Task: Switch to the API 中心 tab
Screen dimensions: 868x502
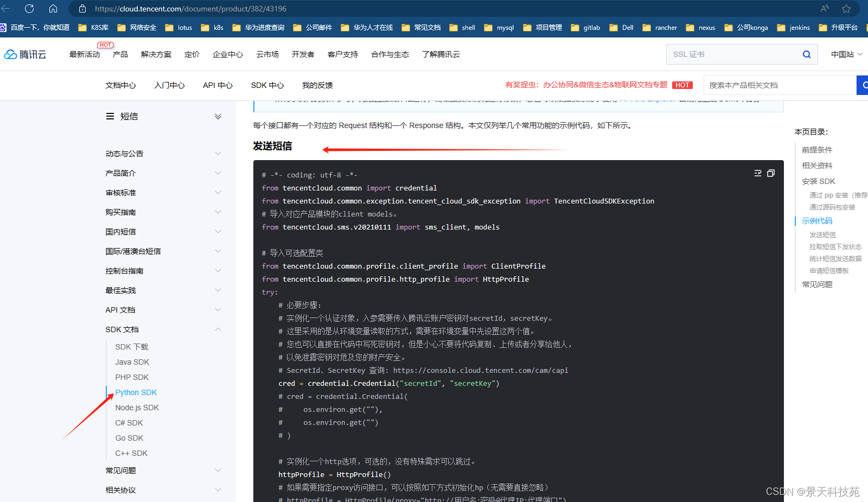Action: 218,85
